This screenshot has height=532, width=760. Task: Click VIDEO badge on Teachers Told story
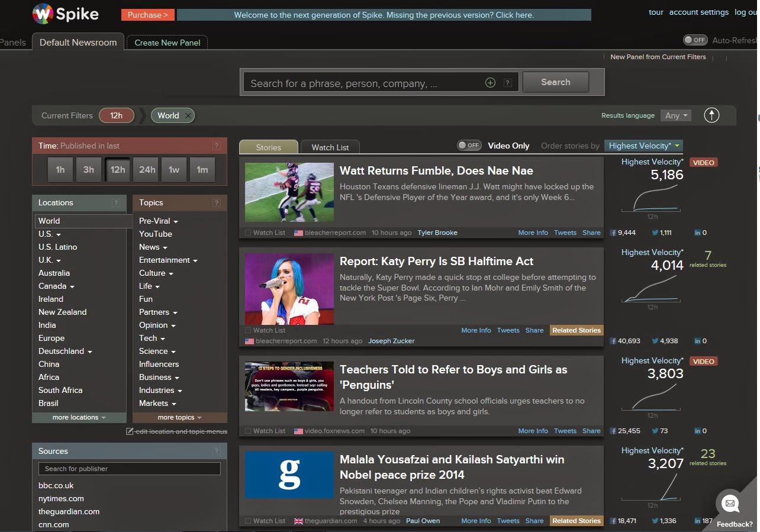[703, 361]
